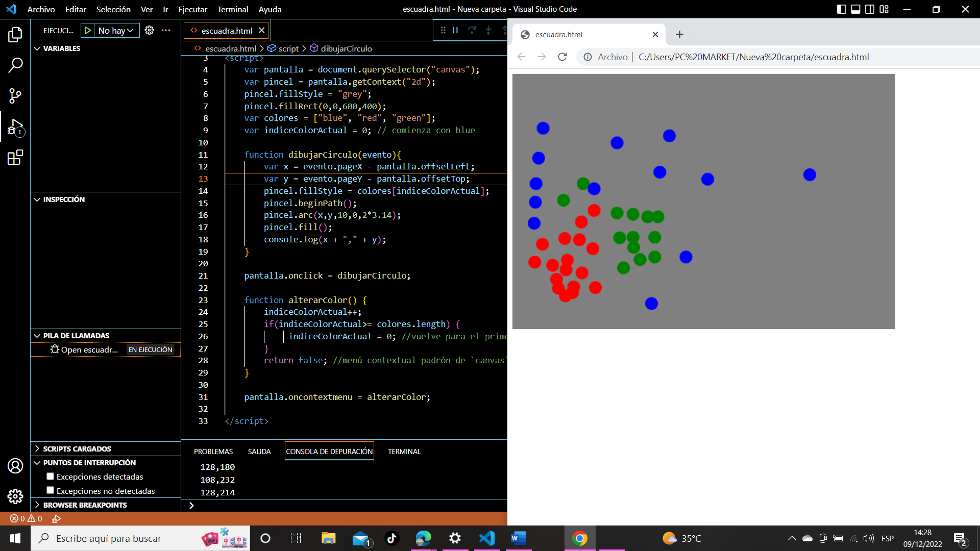Toggle panel layout icon

(x=856, y=9)
